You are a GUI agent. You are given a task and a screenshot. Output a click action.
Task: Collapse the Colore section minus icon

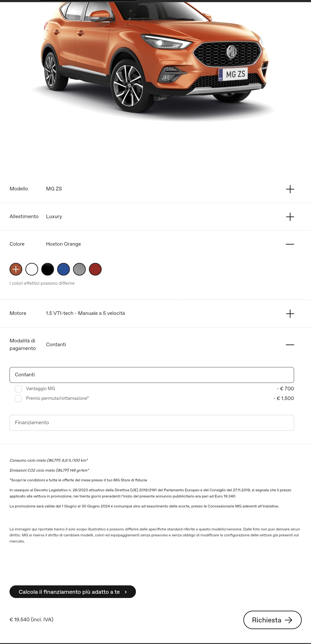pos(290,244)
